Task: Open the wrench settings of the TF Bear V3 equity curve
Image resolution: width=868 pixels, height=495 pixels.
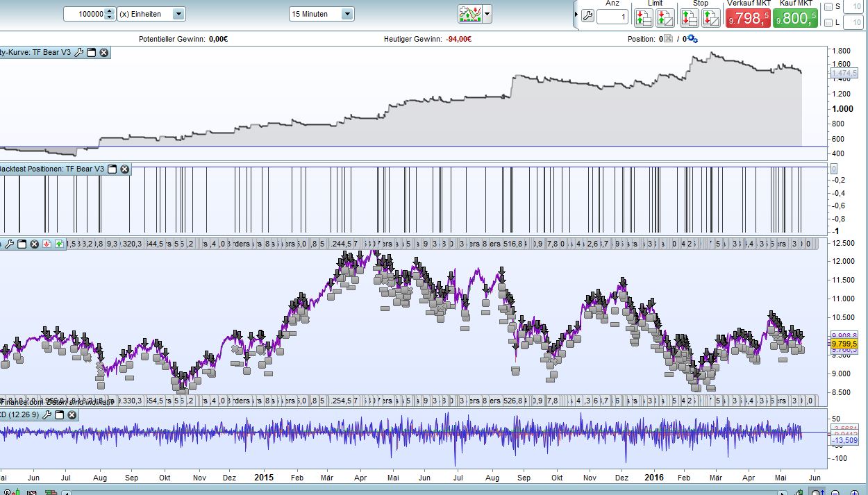Action: pyautogui.click(x=78, y=52)
